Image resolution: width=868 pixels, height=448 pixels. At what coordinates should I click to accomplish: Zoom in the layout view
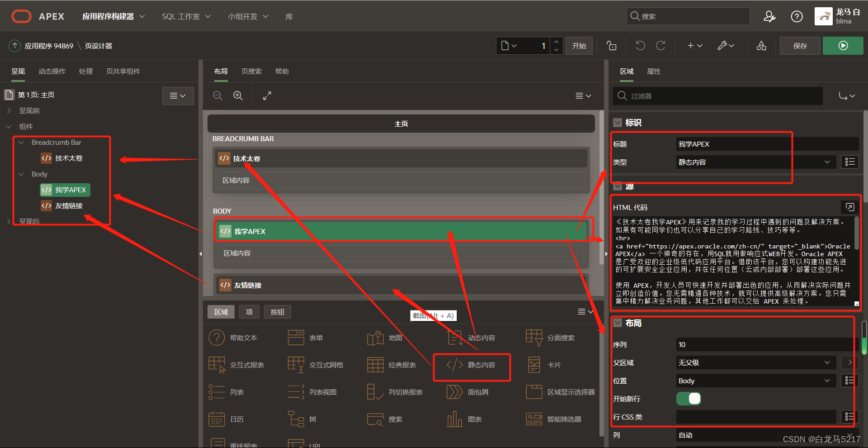click(238, 95)
